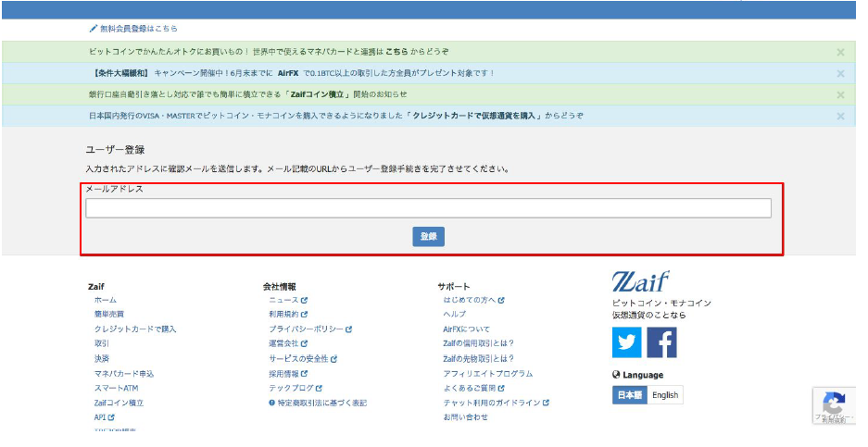Open マネパカード申込 footer link
The image size is (868, 447).
pyautogui.click(x=124, y=373)
